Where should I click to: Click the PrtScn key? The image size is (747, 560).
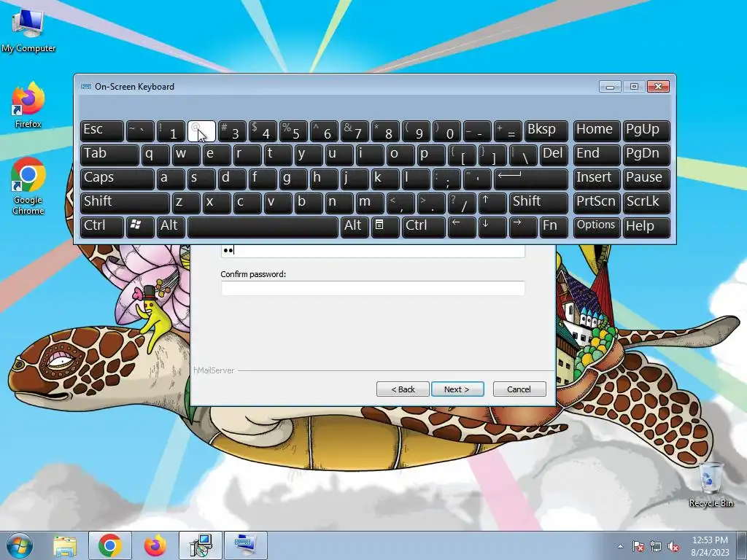[597, 203]
